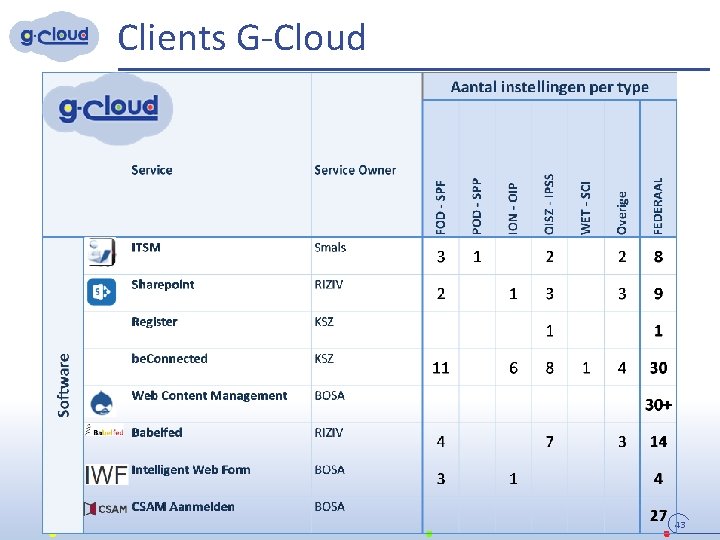
Task: Click the Sharepoint service icon
Action: (101, 292)
